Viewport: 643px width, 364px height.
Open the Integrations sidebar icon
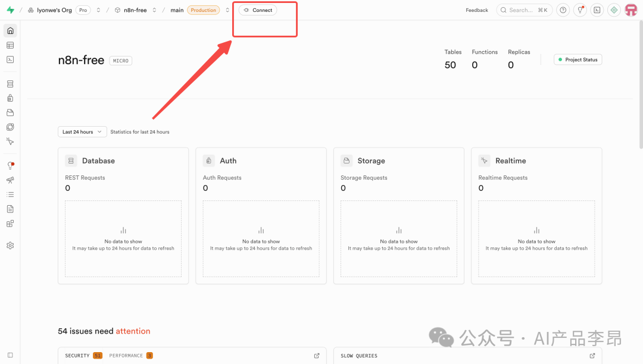(x=10, y=224)
